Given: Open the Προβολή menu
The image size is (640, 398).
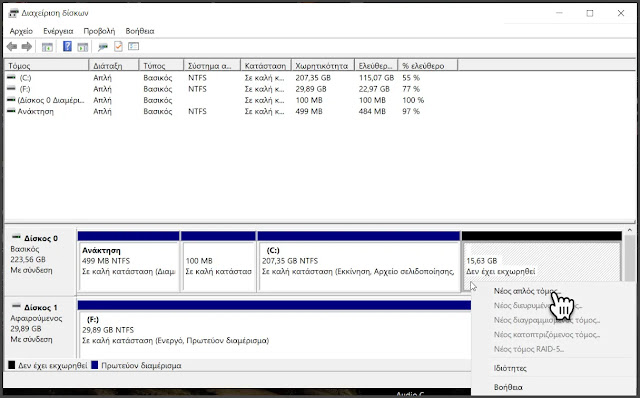Looking at the screenshot, I should [x=99, y=31].
